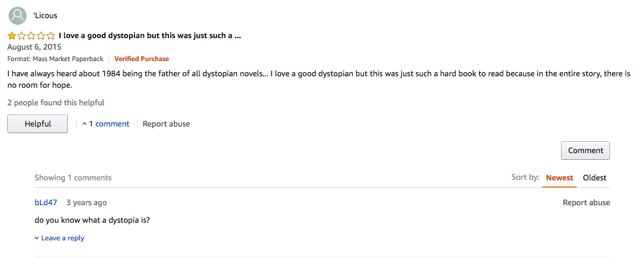The height and width of the screenshot is (267, 644).
Task: Click the filled gold star rating
Action: (12, 36)
